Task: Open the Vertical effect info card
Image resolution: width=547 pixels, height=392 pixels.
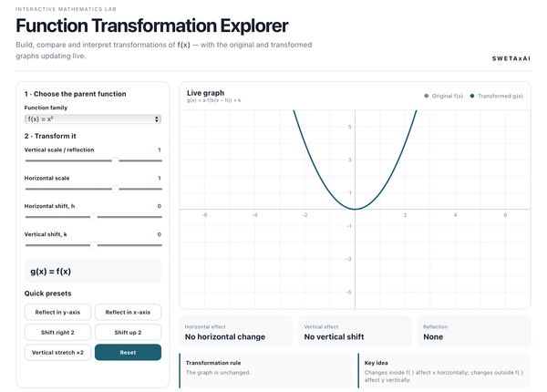Action: [355, 332]
